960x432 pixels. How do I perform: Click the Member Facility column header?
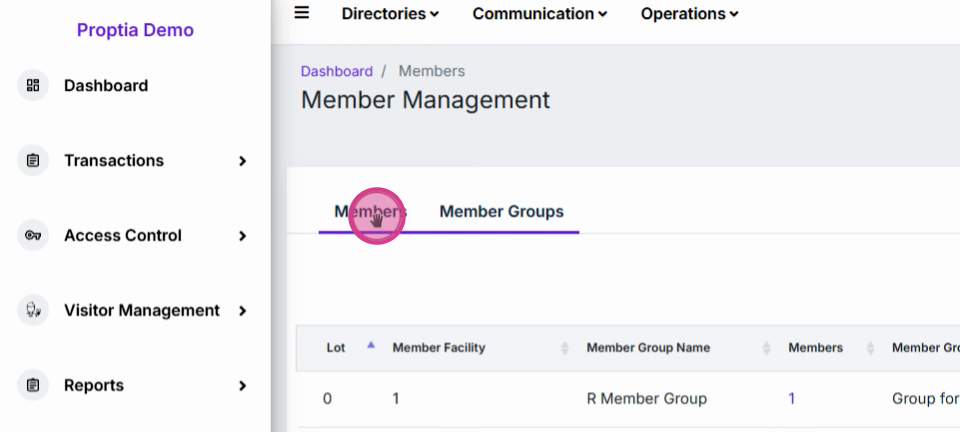(438, 348)
